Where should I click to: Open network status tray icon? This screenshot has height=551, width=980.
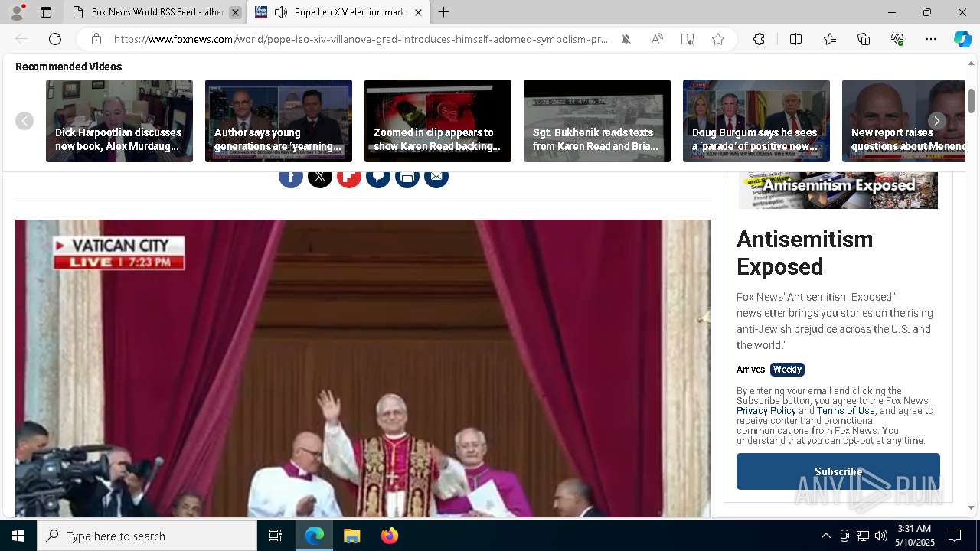coord(863,536)
